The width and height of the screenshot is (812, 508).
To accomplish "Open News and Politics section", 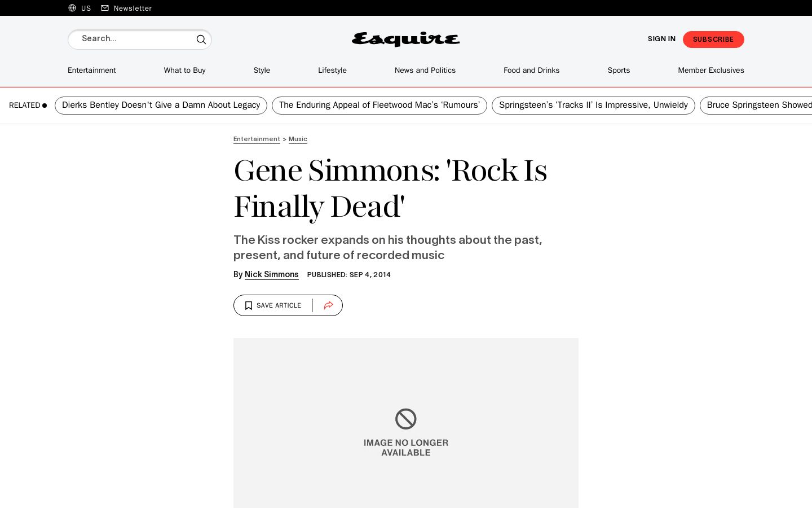I will [425, 71].
